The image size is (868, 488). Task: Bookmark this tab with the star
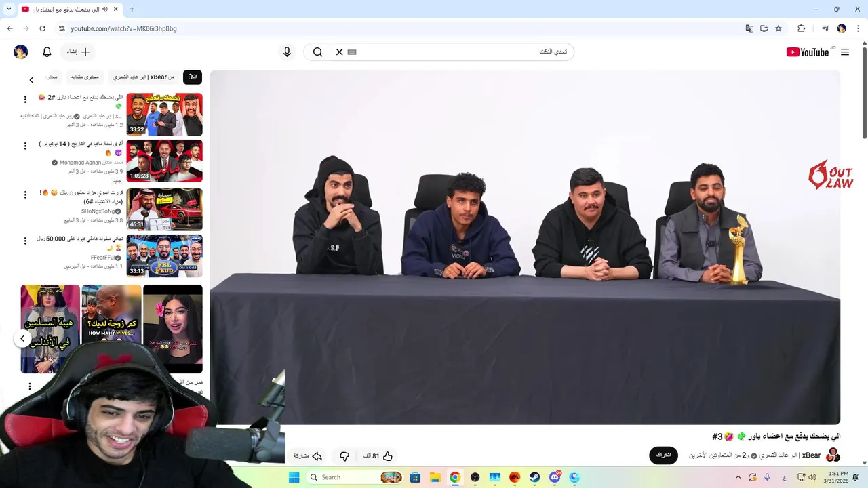point(778,28)
